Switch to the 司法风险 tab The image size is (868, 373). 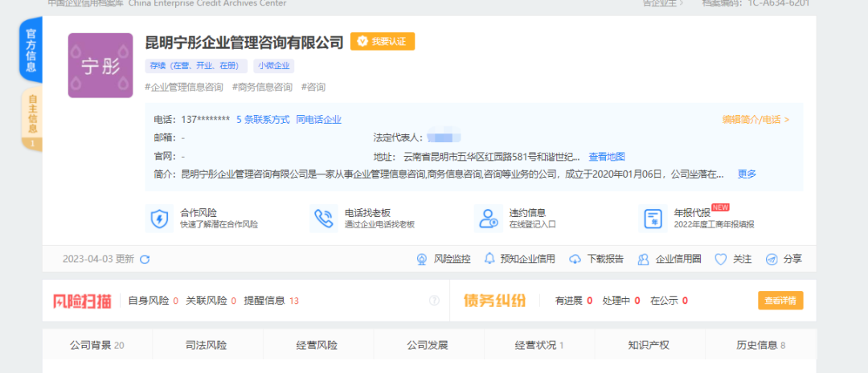point(206,346)
